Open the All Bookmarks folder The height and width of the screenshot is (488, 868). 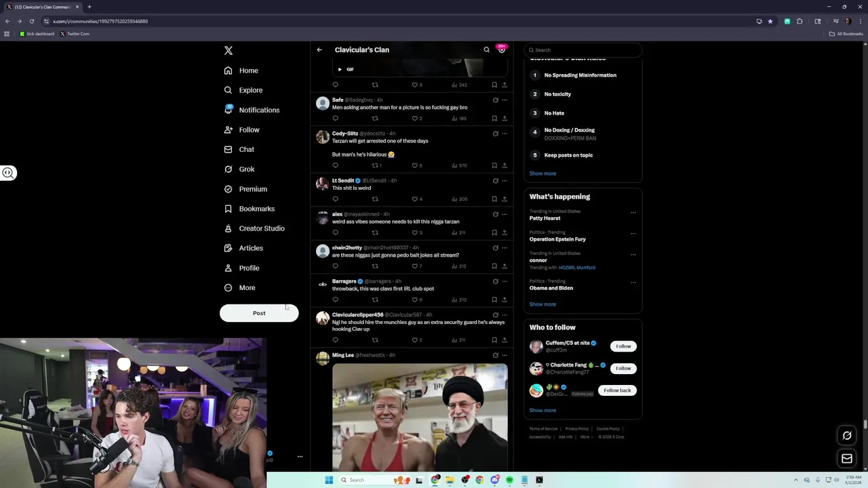[846, 34]
